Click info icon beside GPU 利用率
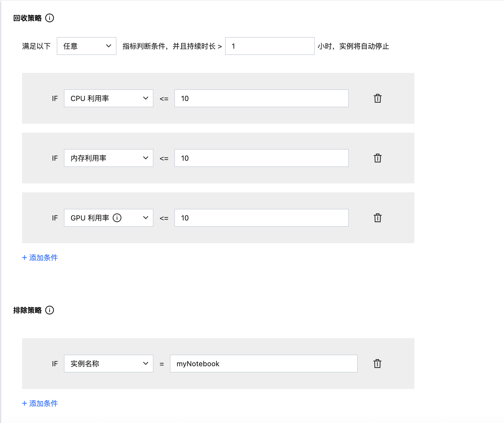This screenshot has height=423, width=504. [x=117, y=218]
